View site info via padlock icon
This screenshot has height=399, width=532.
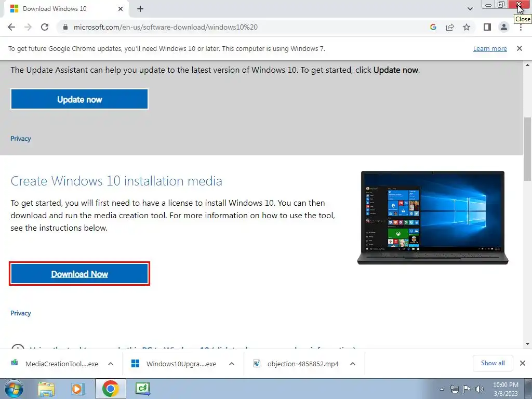coord(66,27)
